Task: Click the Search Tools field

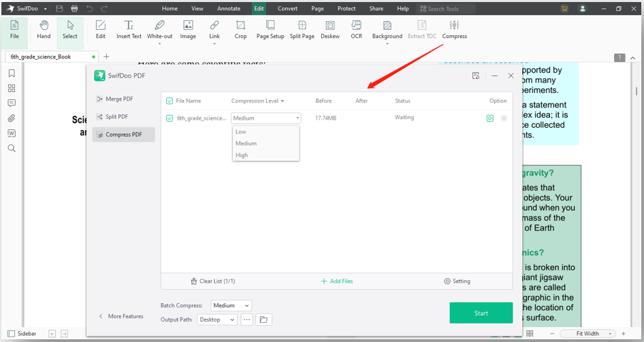Action: coord(446,9)
